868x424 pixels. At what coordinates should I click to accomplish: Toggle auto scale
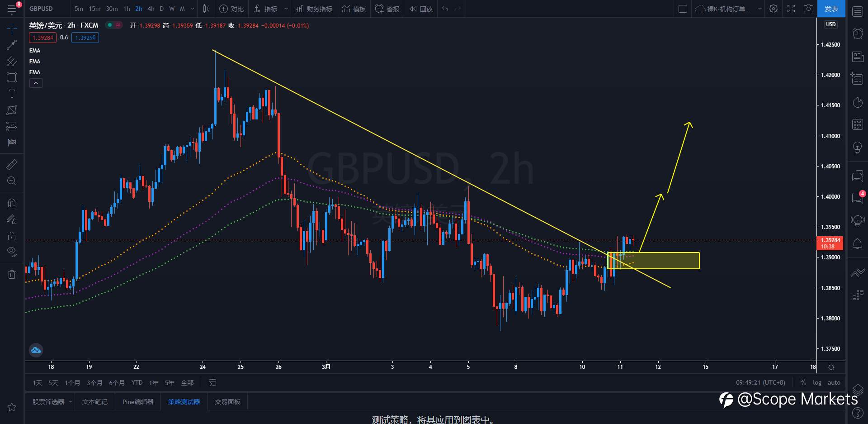[834, 383]
